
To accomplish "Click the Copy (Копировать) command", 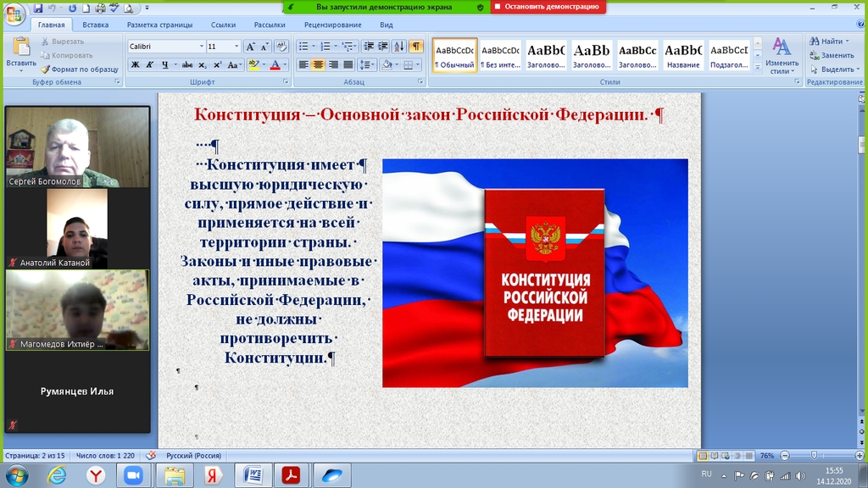I will (67, 55).
